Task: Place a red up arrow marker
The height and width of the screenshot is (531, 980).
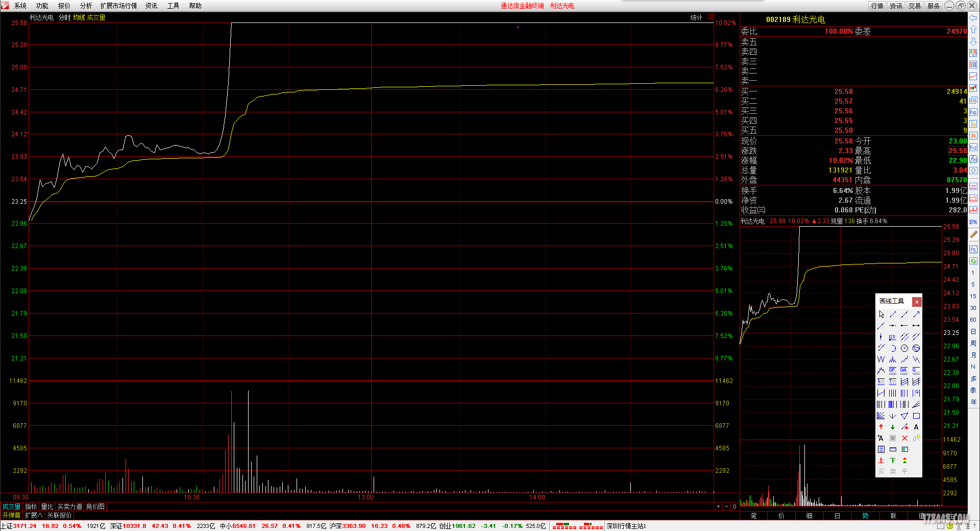Action: (881, 427)
